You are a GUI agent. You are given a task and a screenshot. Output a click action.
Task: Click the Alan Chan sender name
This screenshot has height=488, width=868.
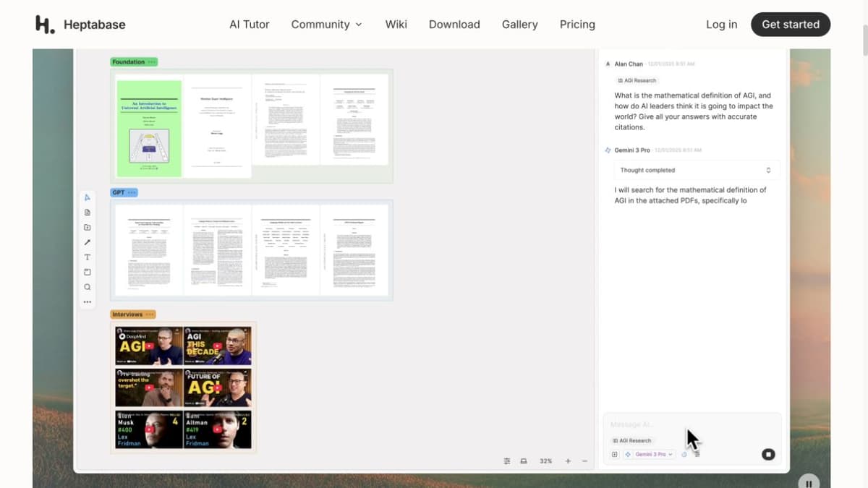pyautogui.click(x=629, y=64)
